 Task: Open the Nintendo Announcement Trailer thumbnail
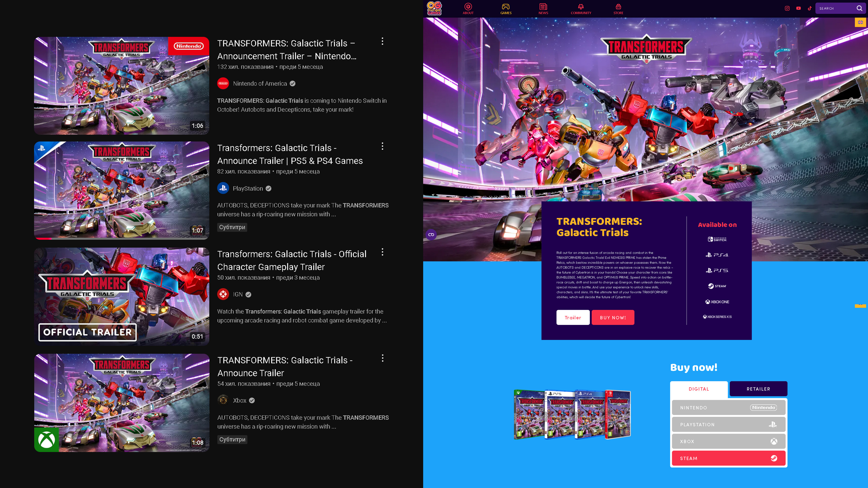coord(122,86)
